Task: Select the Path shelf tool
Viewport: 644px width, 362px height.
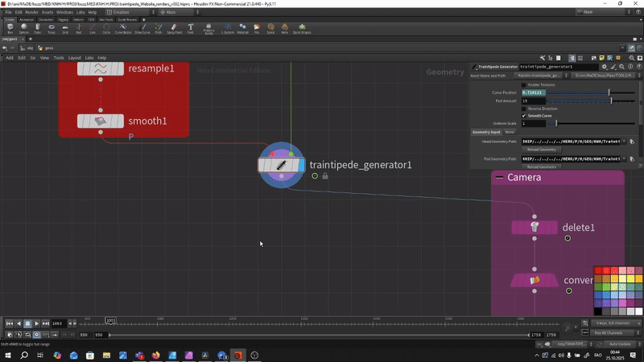Action: pos(158,28)
